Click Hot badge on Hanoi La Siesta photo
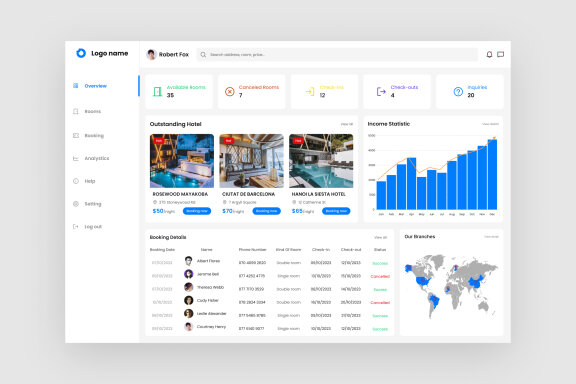Screen dimensions: 576x384 point(298,141)
